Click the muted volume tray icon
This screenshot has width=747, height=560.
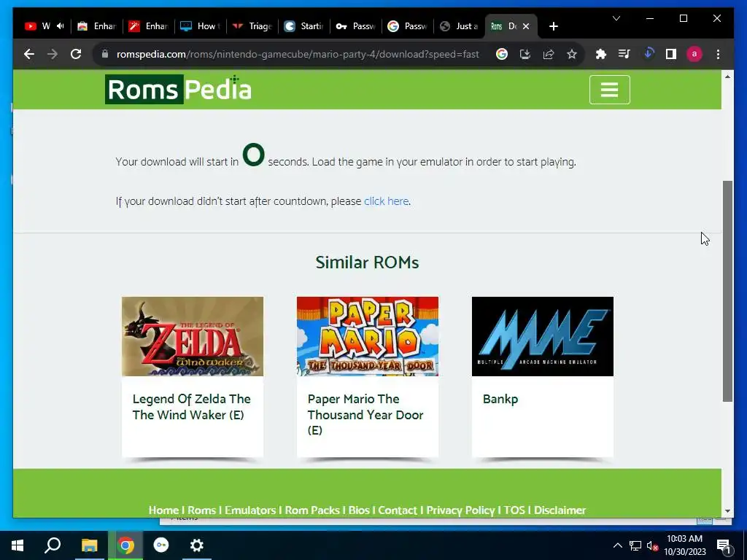click(x=652, y=545)
